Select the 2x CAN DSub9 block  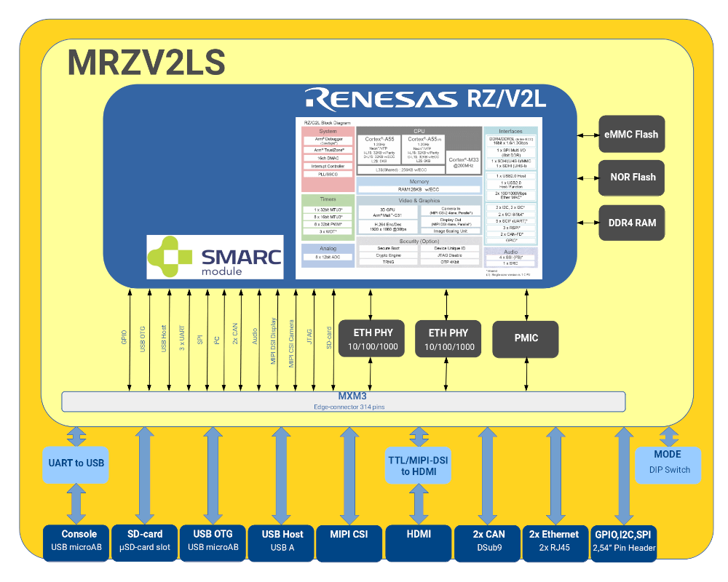(487, 542)
